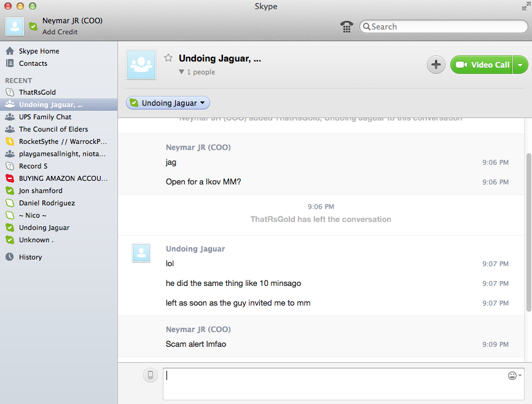Click ThatRsGold unknown status icon
Image resolution: width=532 pixels, height=404 pixels.
pyautogui.click(x=10, y=92)
